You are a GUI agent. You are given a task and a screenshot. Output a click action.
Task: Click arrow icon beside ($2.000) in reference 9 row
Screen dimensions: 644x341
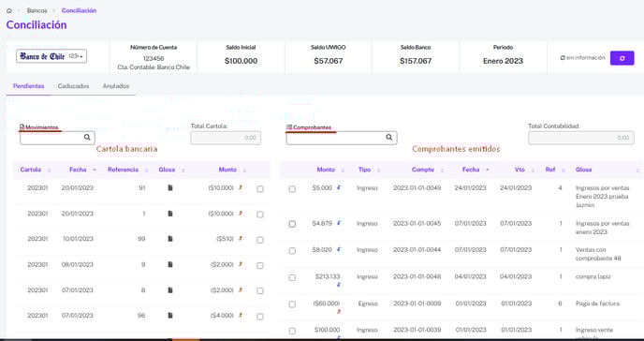tap(241, 264)
